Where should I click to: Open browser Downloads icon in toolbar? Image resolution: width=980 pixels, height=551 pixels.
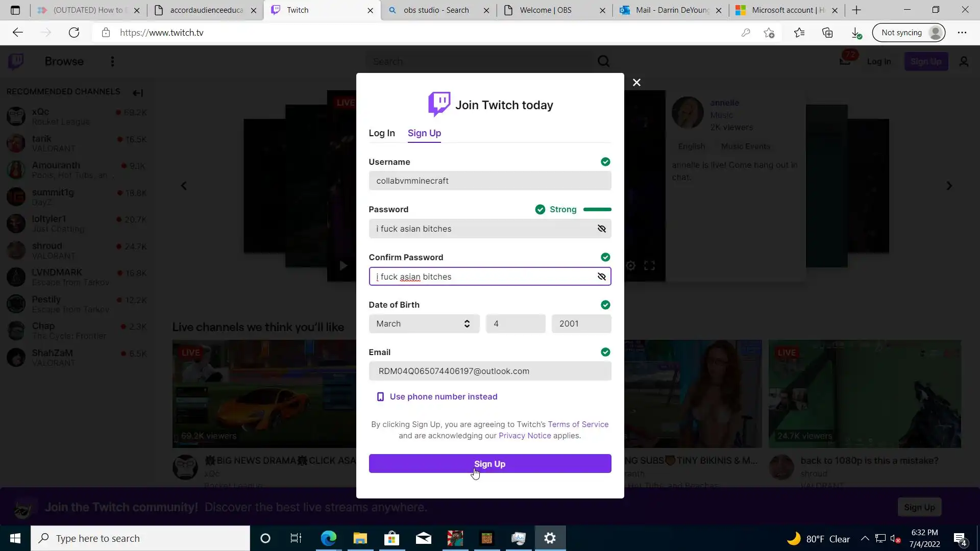point(856,33)
